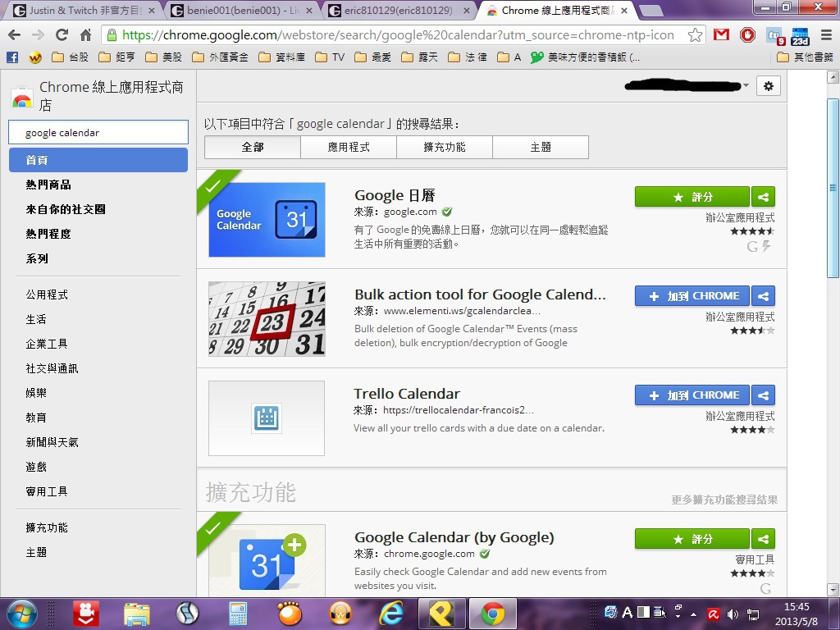
Task: Open Internet Explorer from the taskbar
Action: [x=390, y=614]
